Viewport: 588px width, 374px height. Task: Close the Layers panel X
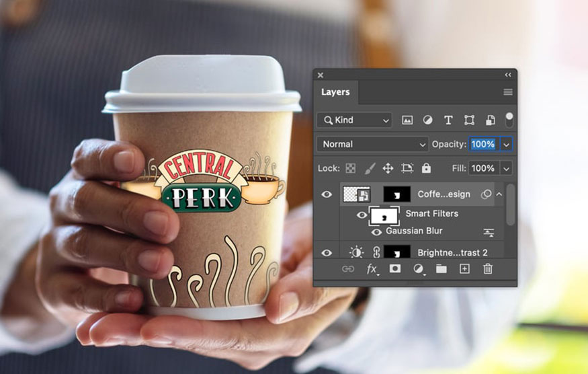[321, 75]
